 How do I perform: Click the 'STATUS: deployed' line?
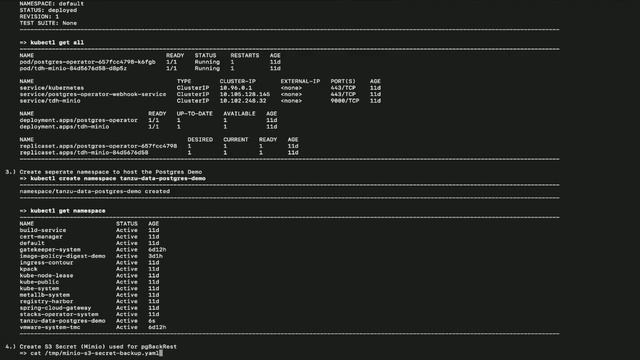[x=48, y=10]
